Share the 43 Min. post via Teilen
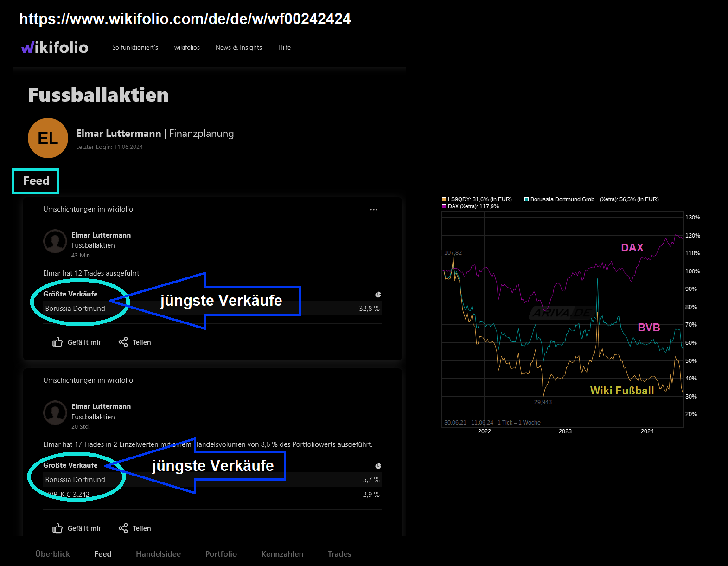The height and width of the screenshot is (566, 728). click(135, 342)
